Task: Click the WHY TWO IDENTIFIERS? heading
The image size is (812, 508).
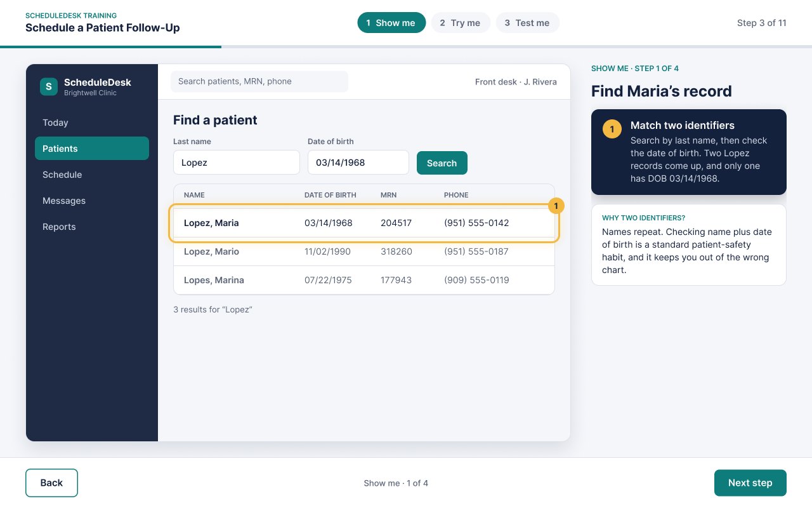Action: point(643,218)
